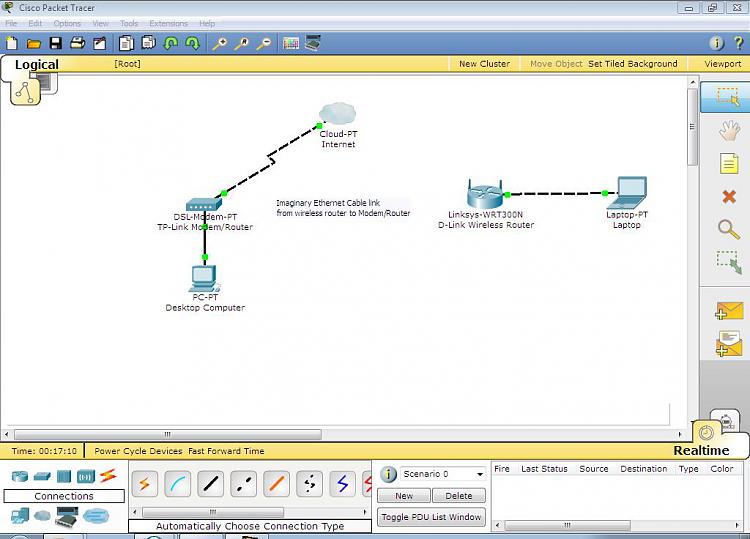This screenshot has width=750, height=539.
Task: Click the New scenario button
Action: 404,496
